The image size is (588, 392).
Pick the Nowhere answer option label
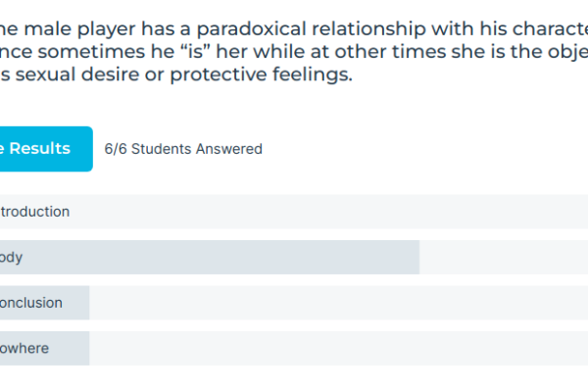click(x=24, y=349)
